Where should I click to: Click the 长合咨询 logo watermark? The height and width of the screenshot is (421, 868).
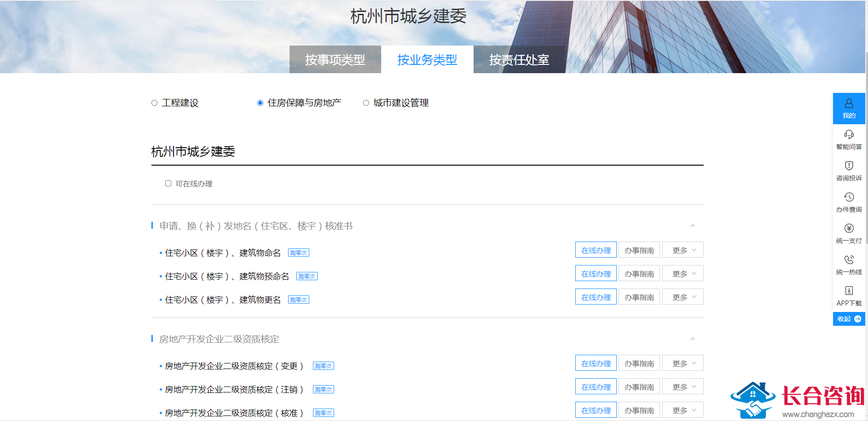[799, 400]
